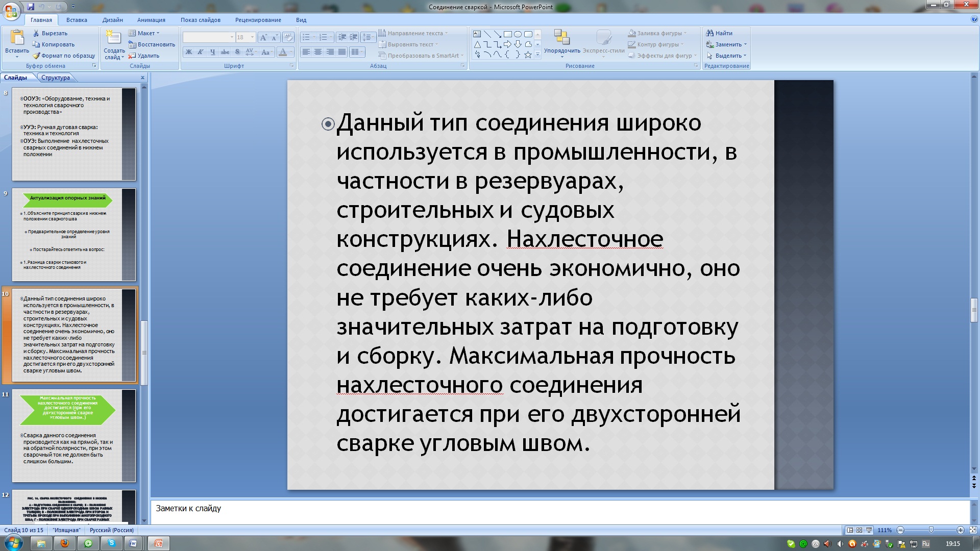Align the text to the right
This screenshot has width=980, height=551.
pos(330,52)
